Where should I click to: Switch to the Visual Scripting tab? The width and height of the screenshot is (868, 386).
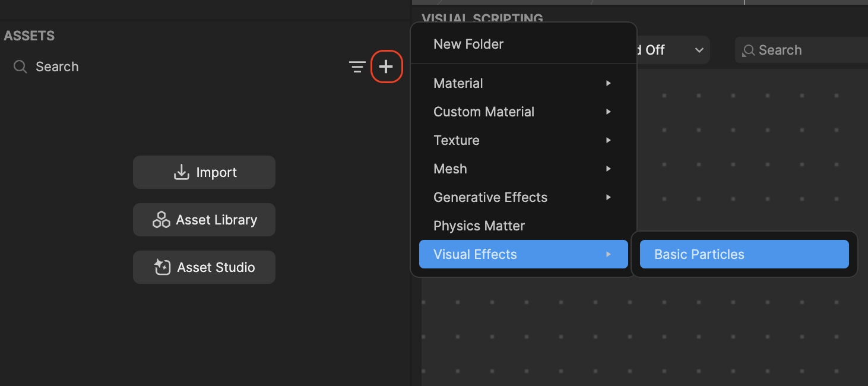pyautogui.click(x=483, y=18)
